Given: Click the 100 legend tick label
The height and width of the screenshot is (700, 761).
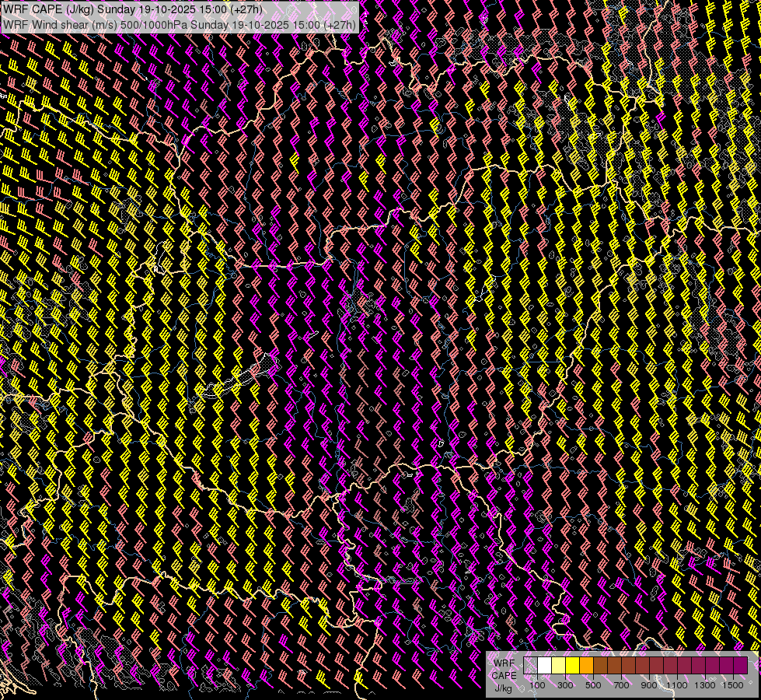Looking at the screenshot, I should 537,685.
